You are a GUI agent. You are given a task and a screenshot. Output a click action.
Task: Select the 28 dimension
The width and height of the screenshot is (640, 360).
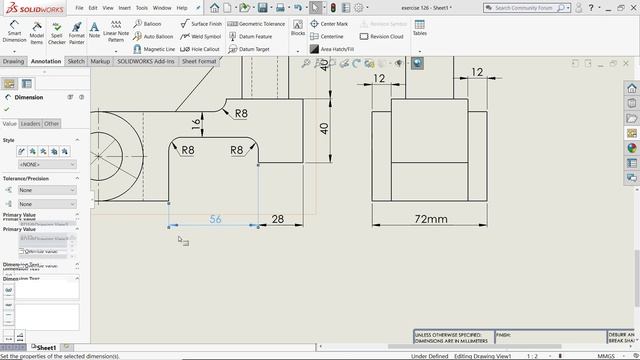click(x=278, y=219)
